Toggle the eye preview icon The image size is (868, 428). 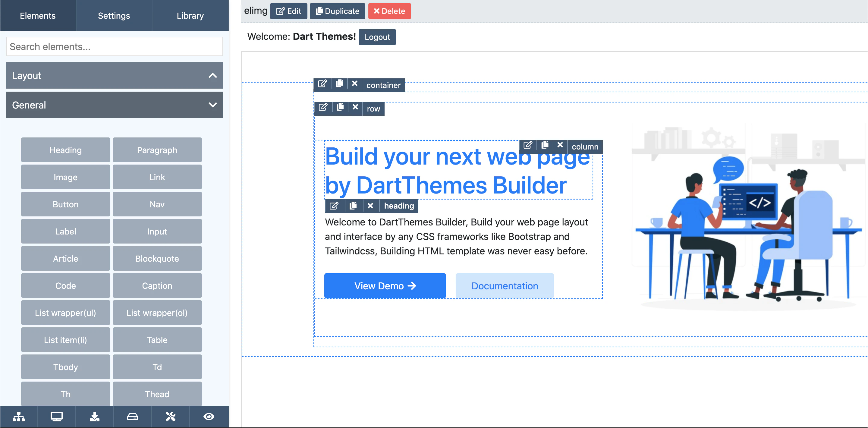click(x=209, y=417)
